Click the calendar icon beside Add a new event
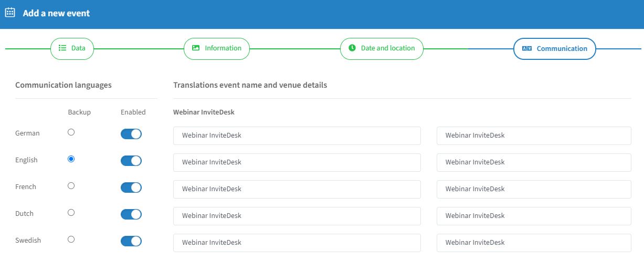The height and width of the screenshot is (260, 644). [x=9, y=13]
